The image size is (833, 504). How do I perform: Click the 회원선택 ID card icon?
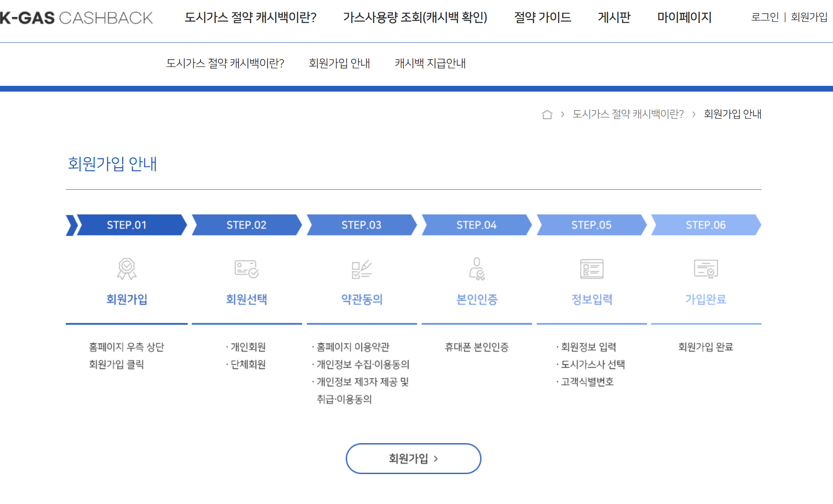pos(246,269)
